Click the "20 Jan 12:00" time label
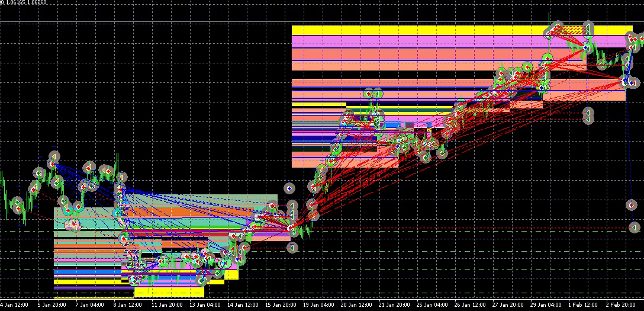Image resolution: width=644 pixels, height=311 pixels. point(356,305)
